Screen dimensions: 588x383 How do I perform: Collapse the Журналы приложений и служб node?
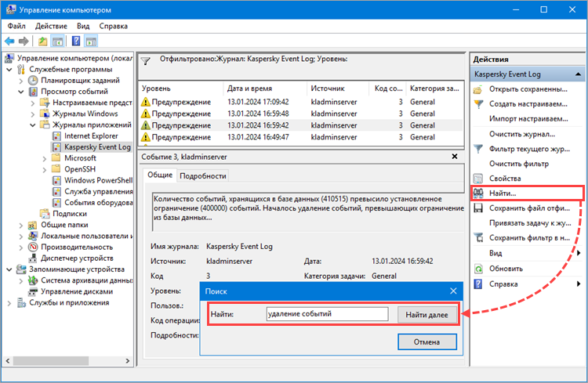pos(33,125)
